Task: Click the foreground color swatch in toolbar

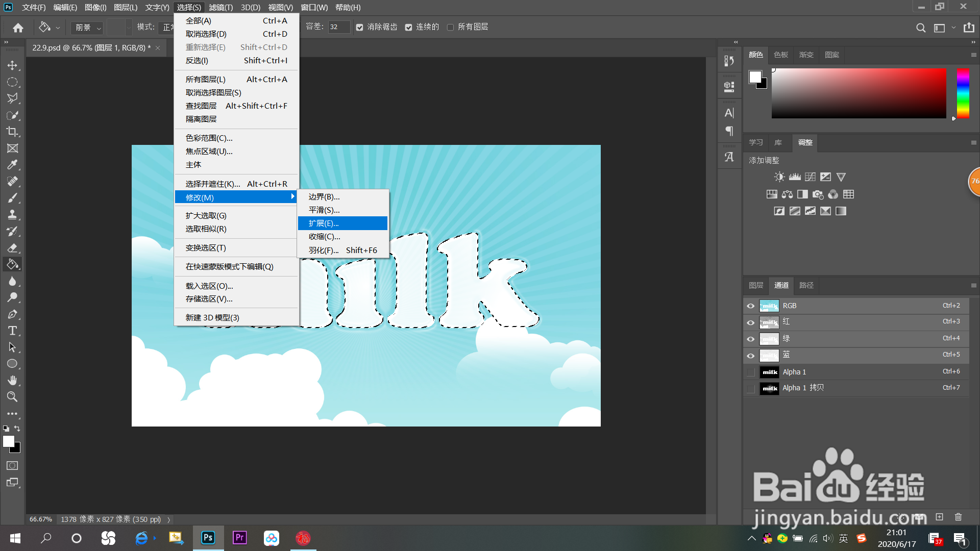Action: [9, 441]
